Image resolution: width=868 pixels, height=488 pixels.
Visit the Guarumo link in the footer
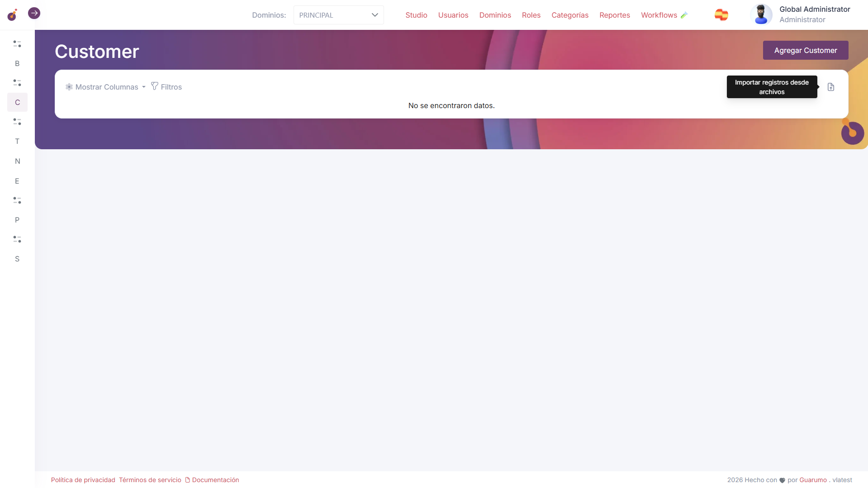pyautogui.click(x=812, y=480)
